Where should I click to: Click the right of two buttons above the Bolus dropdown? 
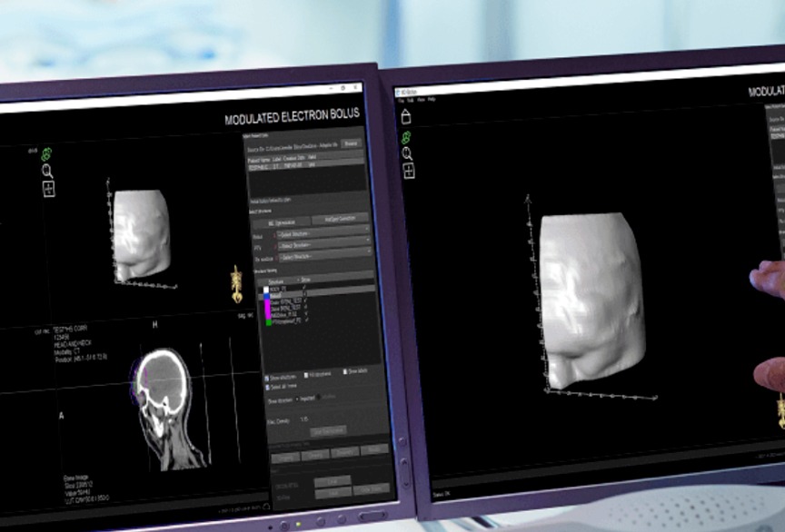click(x=340, y=219)
